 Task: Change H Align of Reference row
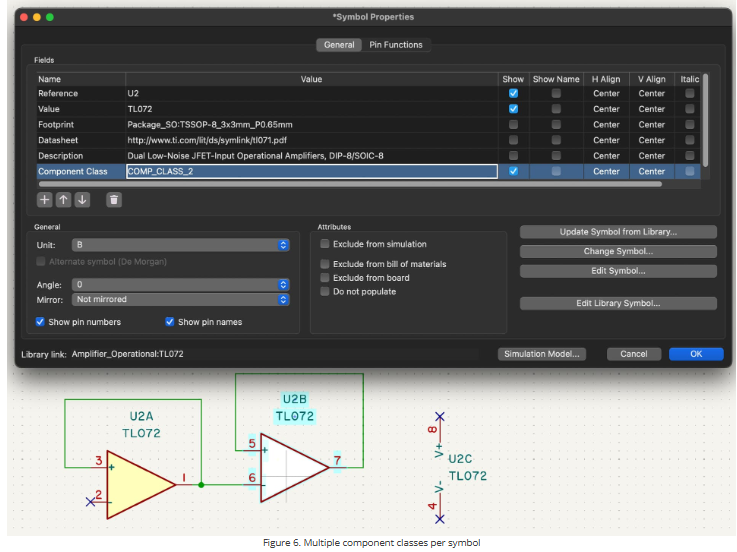tap(606, 93)
